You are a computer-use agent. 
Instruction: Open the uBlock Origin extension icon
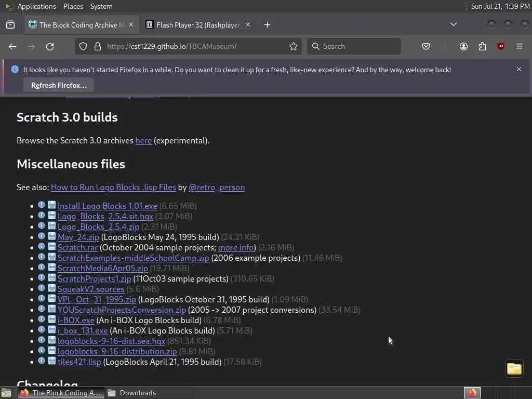(501, 46)
